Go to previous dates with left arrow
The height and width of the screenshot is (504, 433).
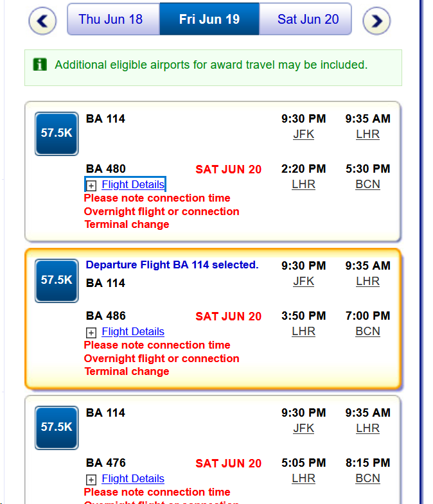pyautogui.click(x=42, y=21)
